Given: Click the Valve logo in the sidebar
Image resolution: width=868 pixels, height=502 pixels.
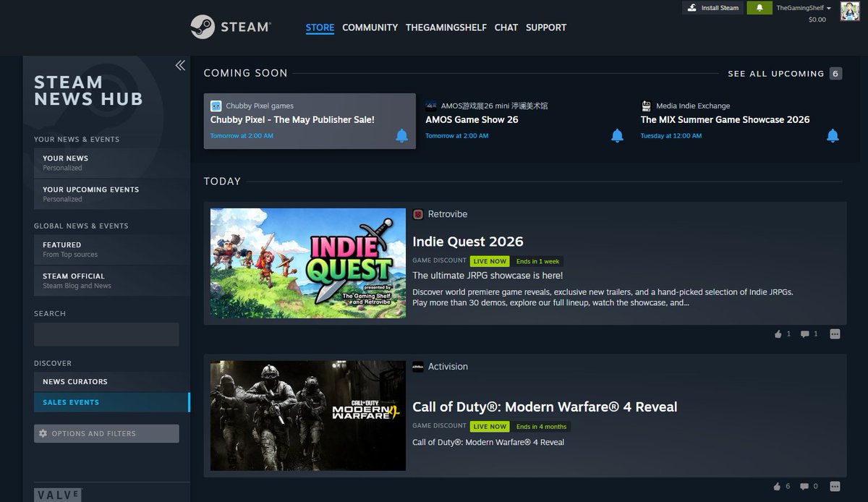Looking at the screenshot, I should (x=58, y=495).
